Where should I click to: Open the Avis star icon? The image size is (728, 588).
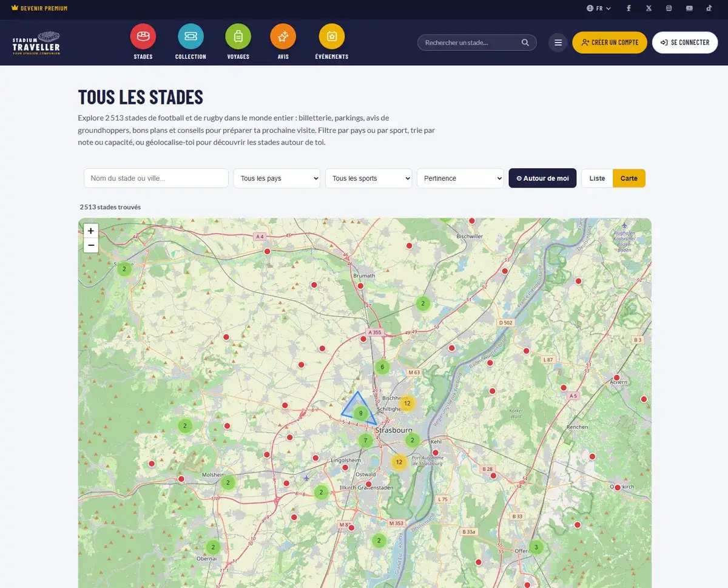click(x=283, y=37)
